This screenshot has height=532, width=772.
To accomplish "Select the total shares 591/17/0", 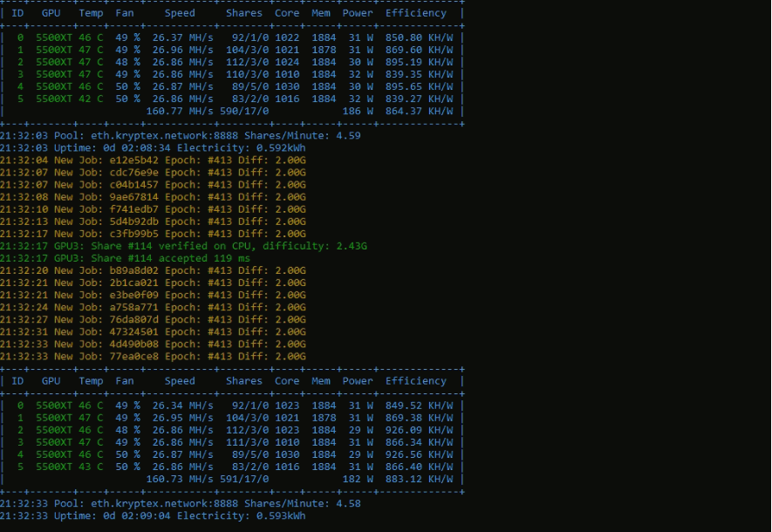I will click(x=243, y=480).
